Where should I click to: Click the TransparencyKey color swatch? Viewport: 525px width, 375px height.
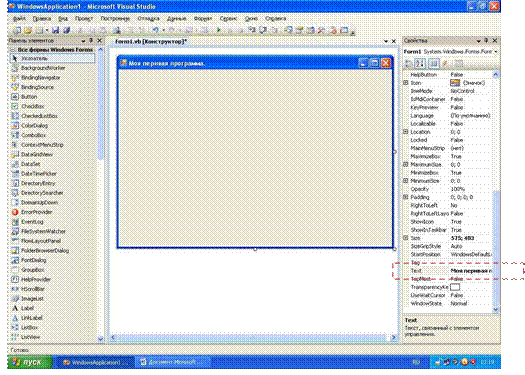coord(455,287)
